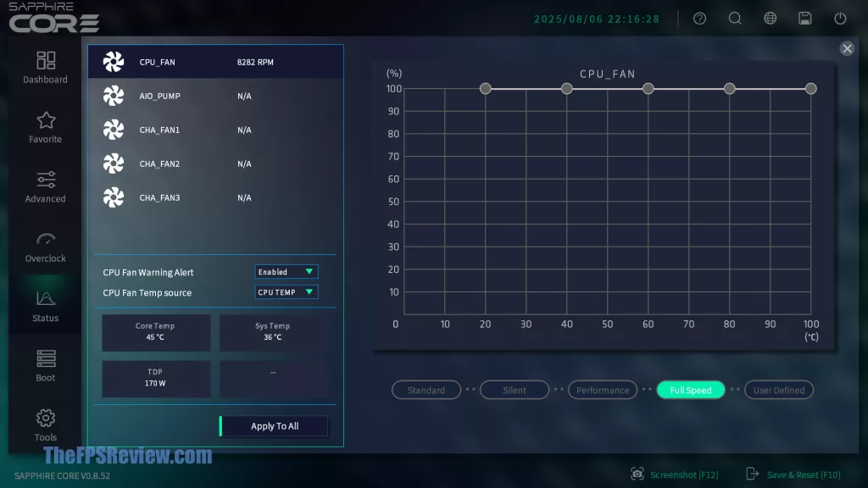Image resolution: width=868 pixels, height=488 pixels.
Task: Open the Advanced menu label
Action: coord(46,198)
